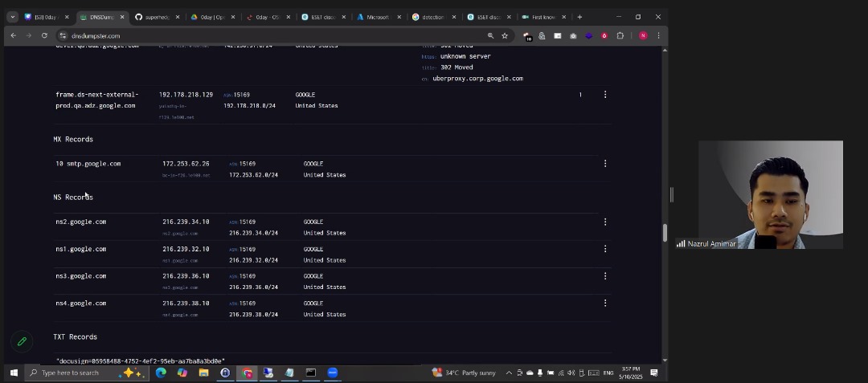Click the dnsdumpster.com address bar
The width and height of the screenshot is (868, 383).
(x=241, y=35)
